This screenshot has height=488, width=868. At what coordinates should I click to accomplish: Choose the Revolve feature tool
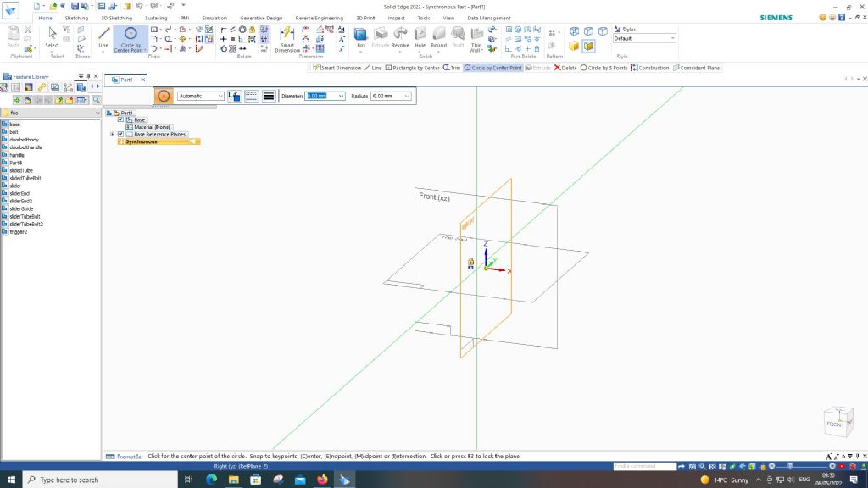pos(400,36)
